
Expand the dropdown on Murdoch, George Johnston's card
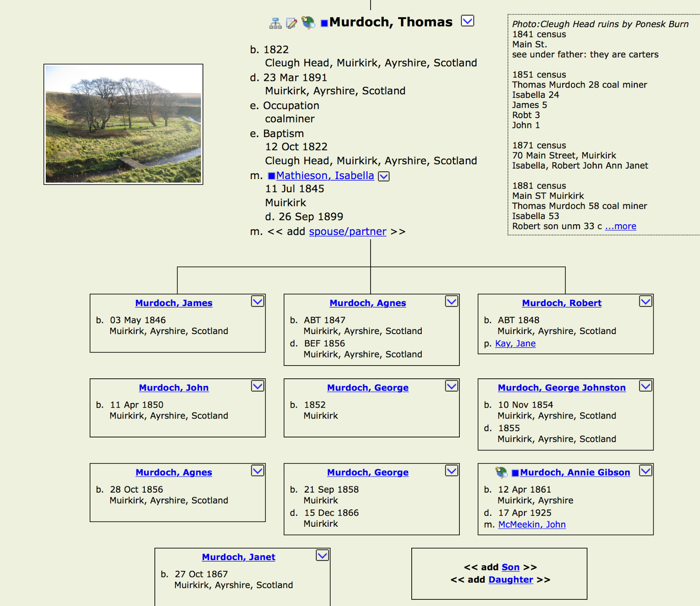(x=646, y=386)
